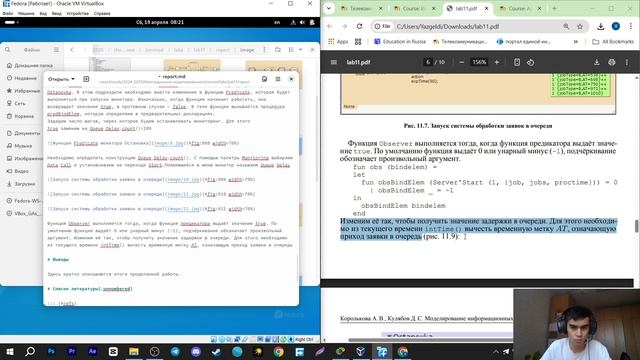Go forward in Chrome
The width and height of the screenshot is (640, 360).
click(x=344, y=26)
